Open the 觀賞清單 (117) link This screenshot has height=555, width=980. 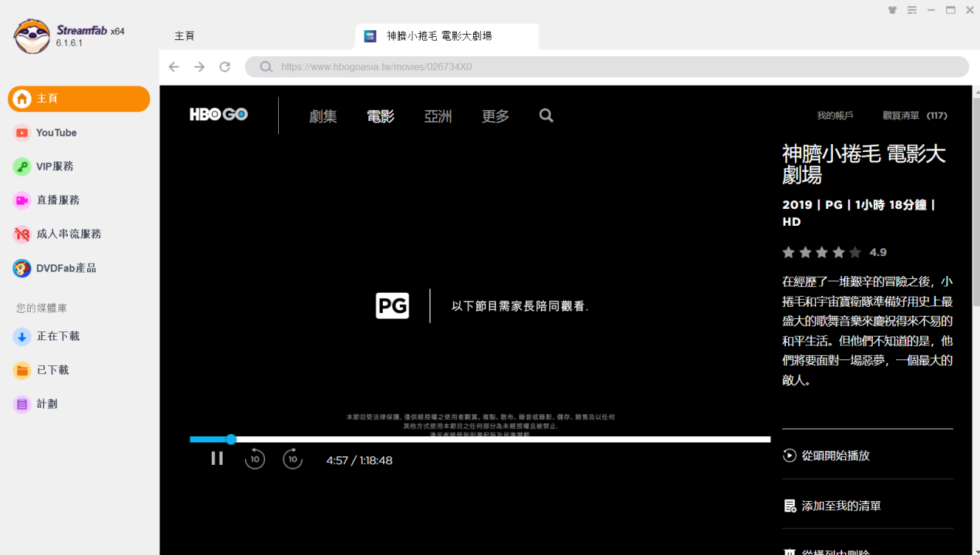click(x=915, y=116)
